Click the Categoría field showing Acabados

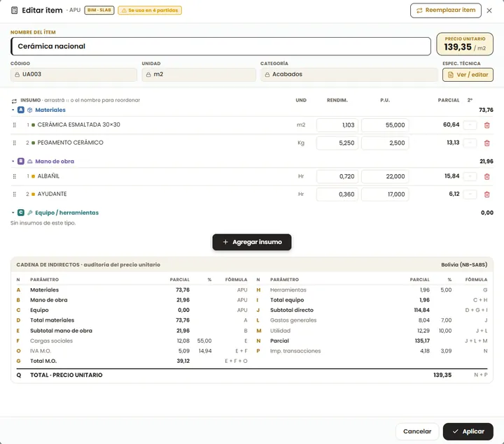point(349,75)
